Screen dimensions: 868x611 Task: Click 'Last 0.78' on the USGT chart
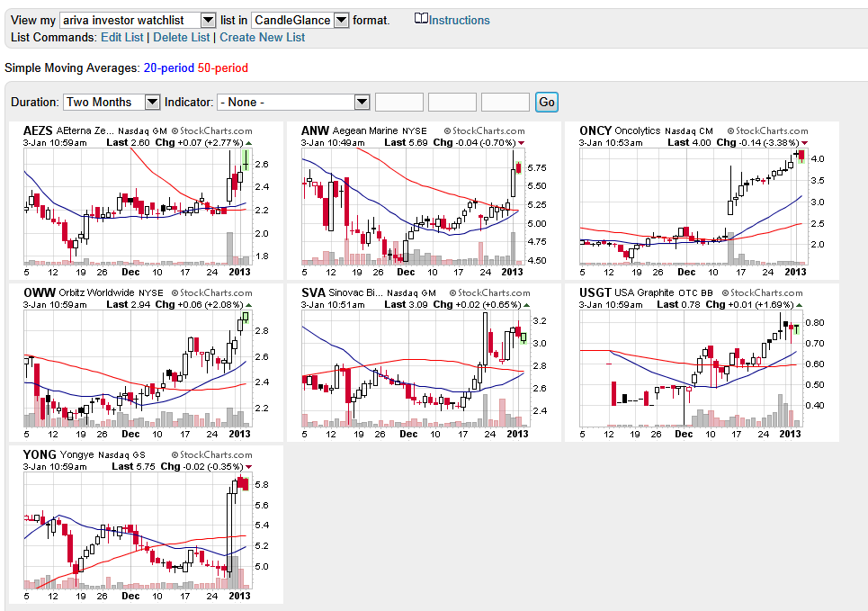(x=678, y=305)
